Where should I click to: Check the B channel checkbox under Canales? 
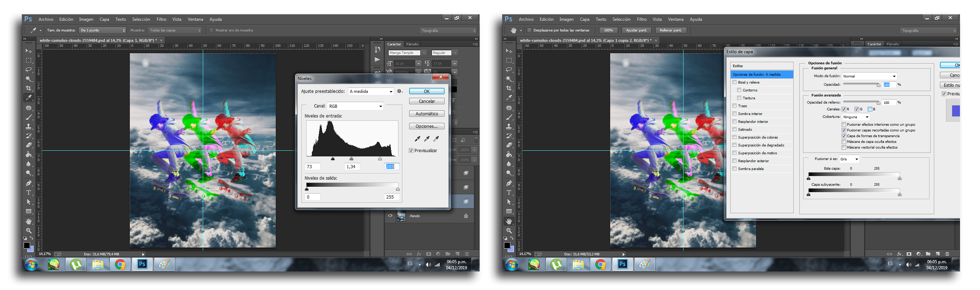pos(870,109)
